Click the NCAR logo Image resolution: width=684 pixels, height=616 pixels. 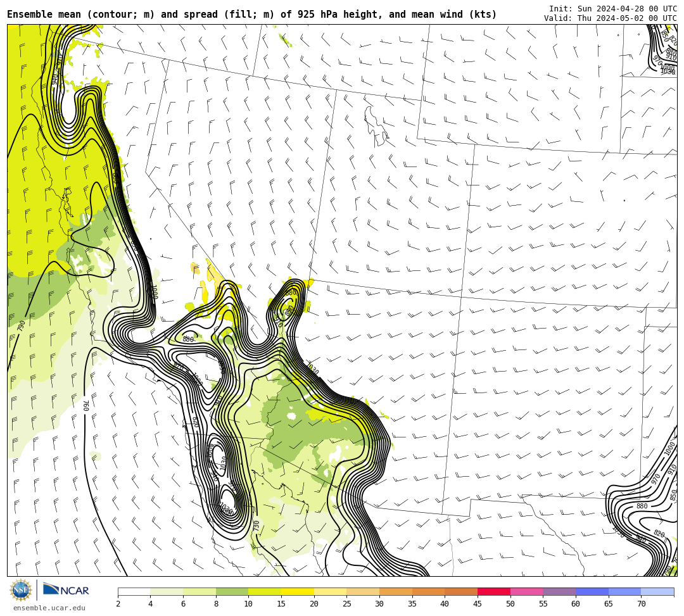point(66,590)
